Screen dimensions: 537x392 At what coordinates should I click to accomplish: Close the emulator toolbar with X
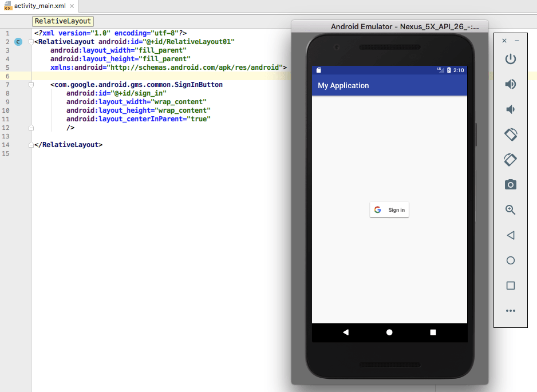click(x=504, y=41)
